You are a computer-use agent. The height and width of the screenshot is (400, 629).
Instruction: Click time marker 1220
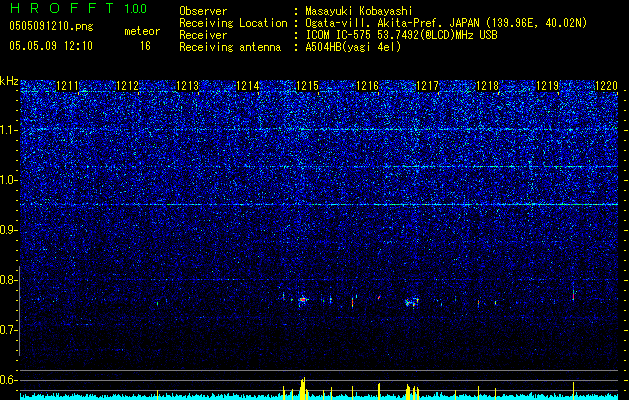point(607,86)
